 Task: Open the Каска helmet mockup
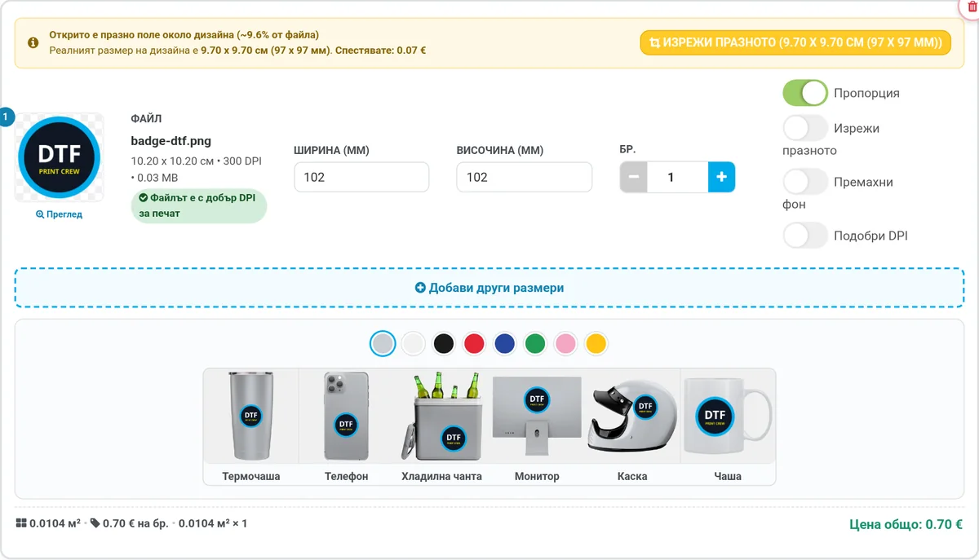click(x=632, y=426)
